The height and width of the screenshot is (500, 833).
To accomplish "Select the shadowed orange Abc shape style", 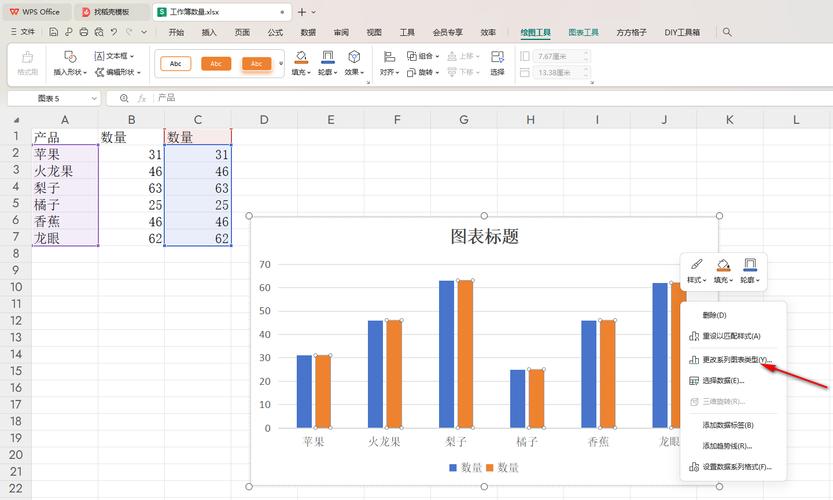I will (x=257, y=64).
